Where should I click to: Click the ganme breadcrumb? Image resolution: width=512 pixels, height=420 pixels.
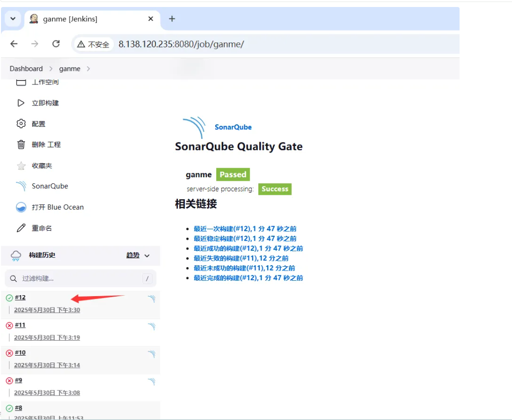69,68
